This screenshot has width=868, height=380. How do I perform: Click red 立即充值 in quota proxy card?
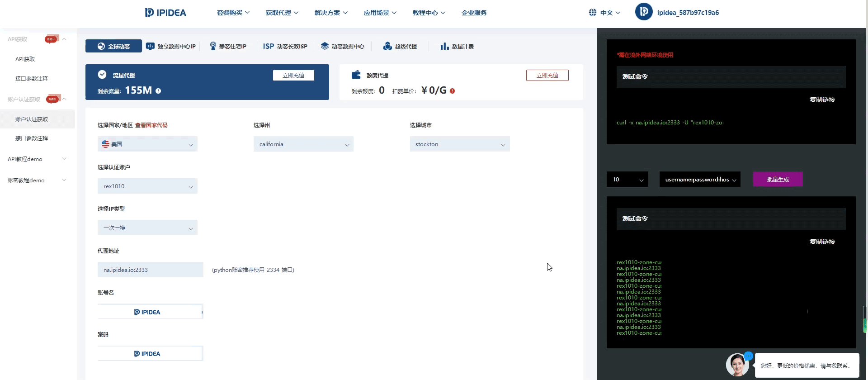(x=547, y=75)
